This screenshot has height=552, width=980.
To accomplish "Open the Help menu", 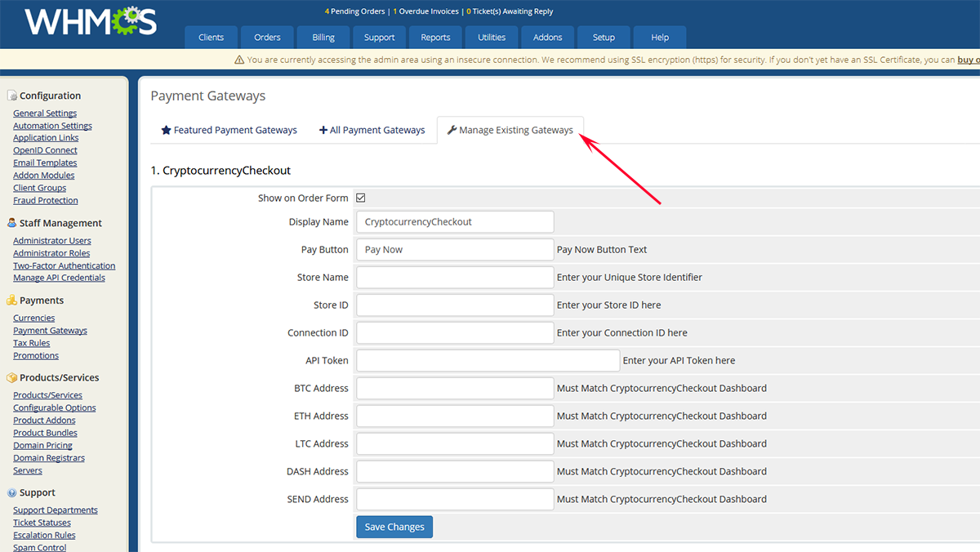I will (x=661, y=38).
